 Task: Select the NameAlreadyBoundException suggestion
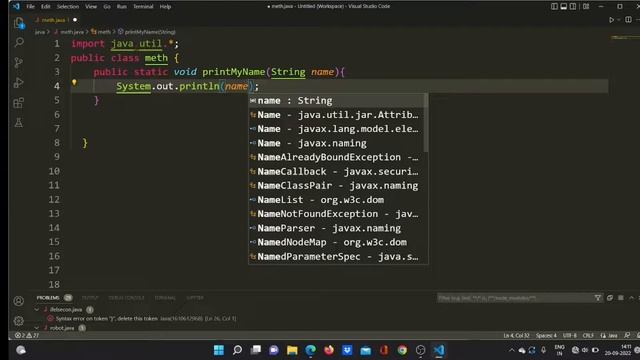point(336,157)
